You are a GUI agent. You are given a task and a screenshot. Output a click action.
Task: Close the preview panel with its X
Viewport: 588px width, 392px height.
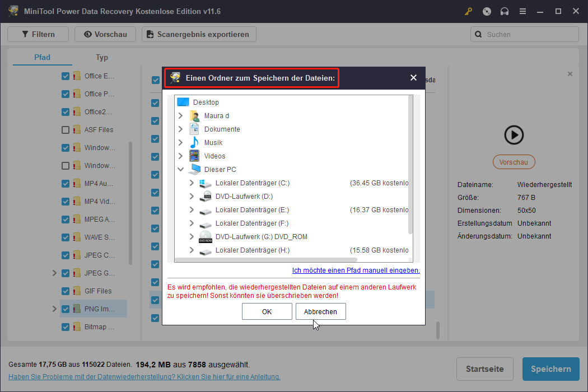point(570,74)
